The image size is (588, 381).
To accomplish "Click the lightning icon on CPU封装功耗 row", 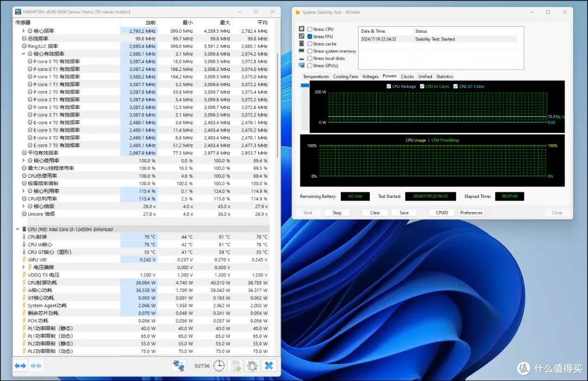I will coord(24,282).
